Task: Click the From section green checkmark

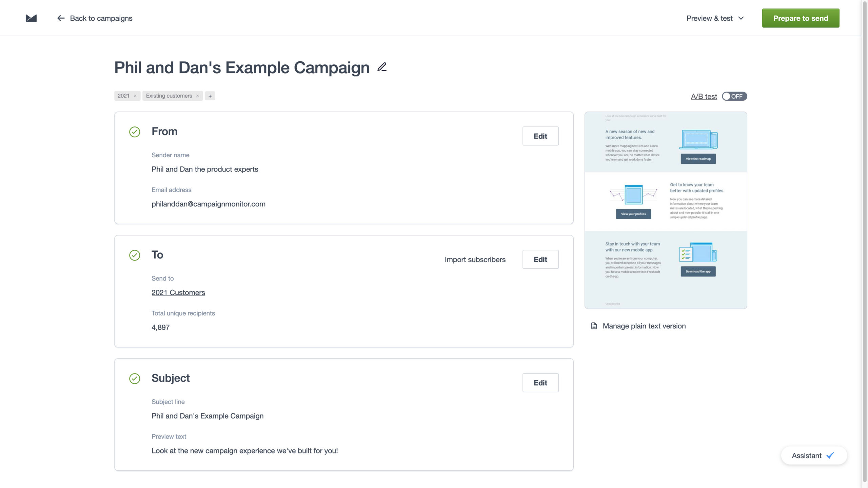Action: coord(135,132)
